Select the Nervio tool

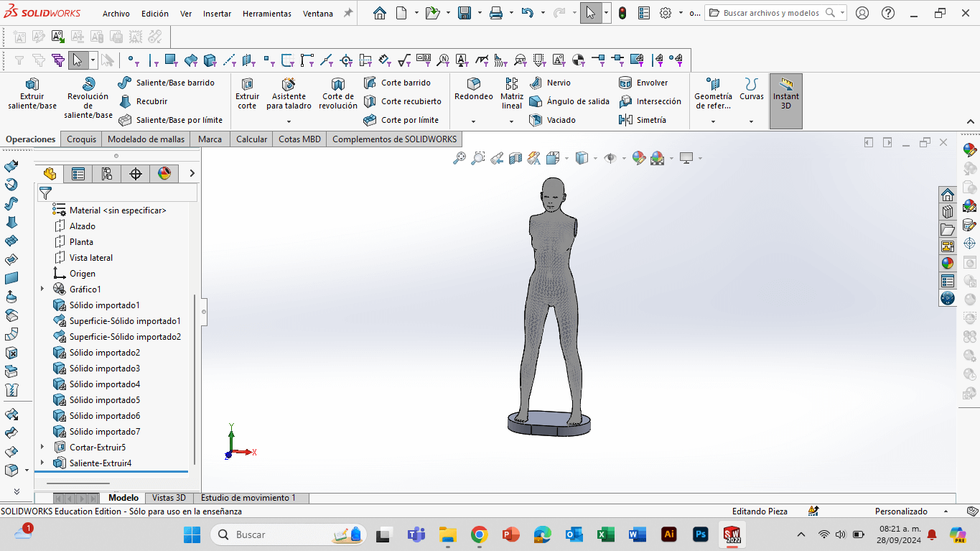(x=551, y=83)
